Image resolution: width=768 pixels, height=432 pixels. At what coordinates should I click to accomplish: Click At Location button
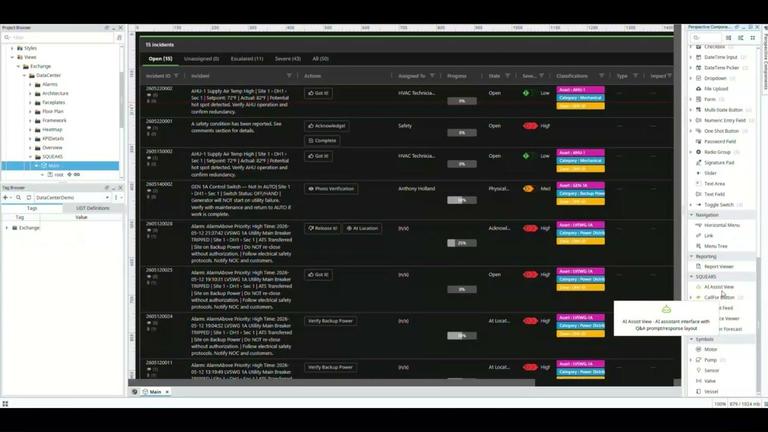coord(361,228)
